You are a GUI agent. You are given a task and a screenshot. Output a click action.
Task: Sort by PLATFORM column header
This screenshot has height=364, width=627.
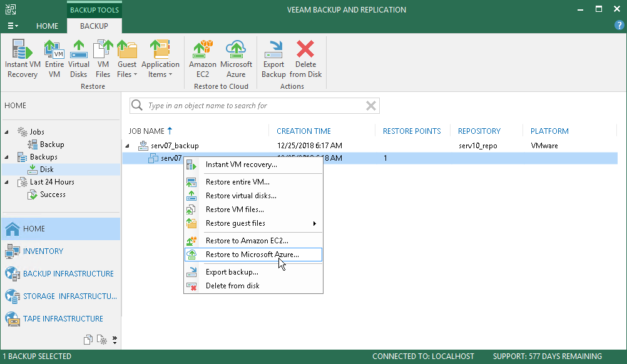(549, 131)
